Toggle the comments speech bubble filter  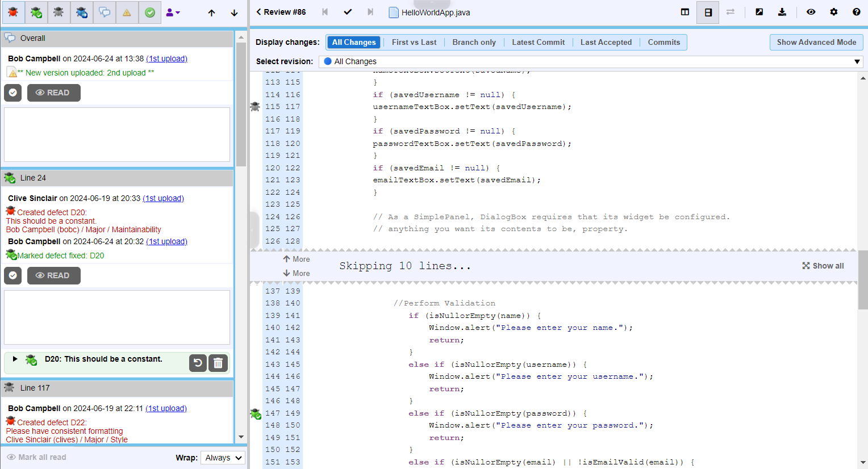(105, 12)
